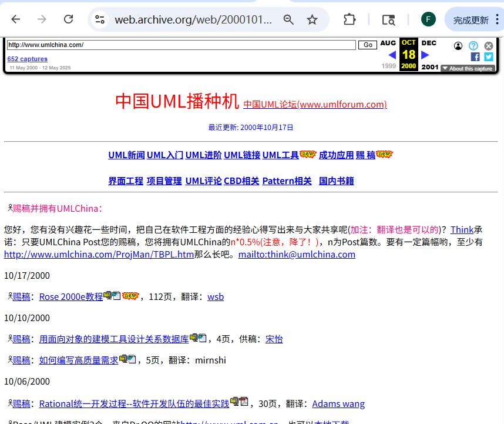Image resolution: width=504 pixels, height=424 pixels.
Task: Reload the current page
Action: [x=69, y=19]
